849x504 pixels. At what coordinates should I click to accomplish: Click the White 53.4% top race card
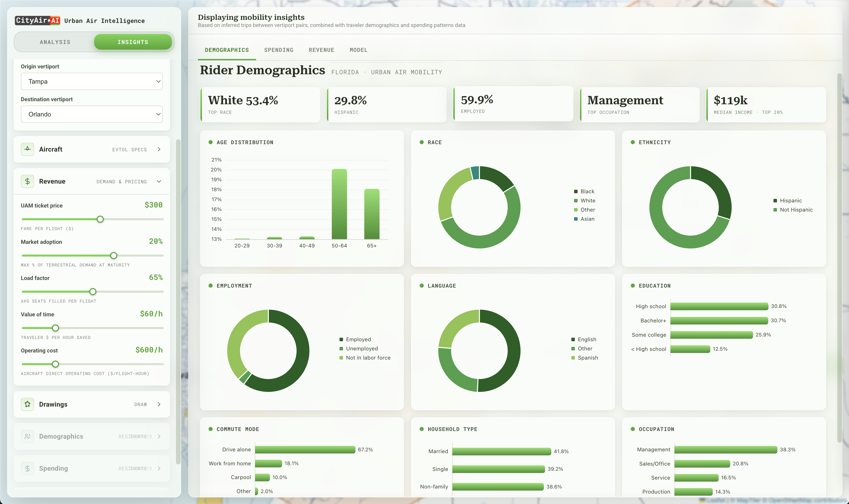pos(260,105)
